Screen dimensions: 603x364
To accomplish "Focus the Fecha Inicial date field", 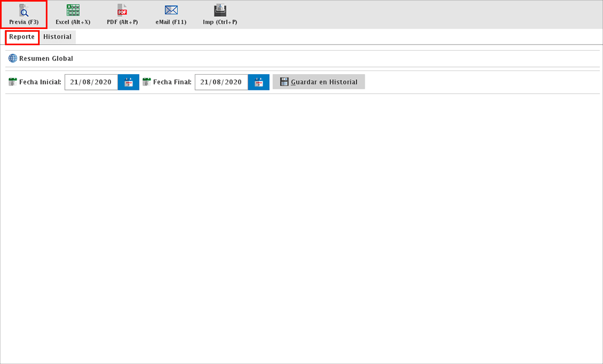I will [x=91, y=82].
